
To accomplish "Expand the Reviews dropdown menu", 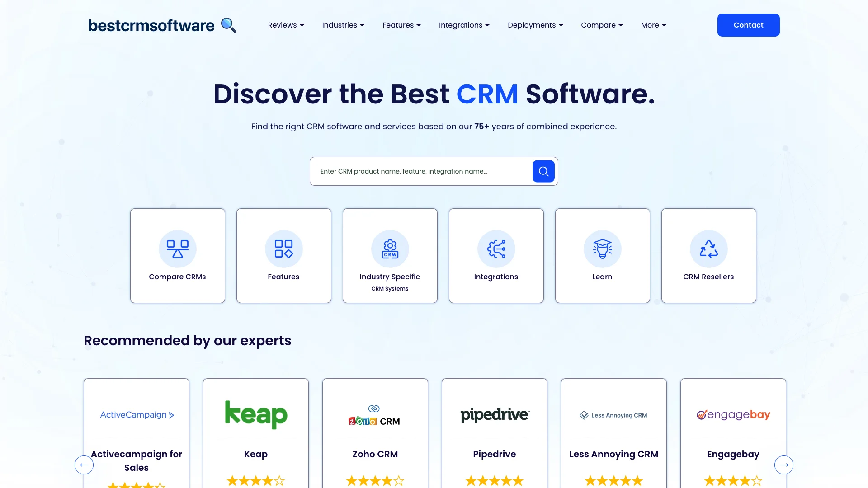I will pyautogui.click(x=286, y=25).
